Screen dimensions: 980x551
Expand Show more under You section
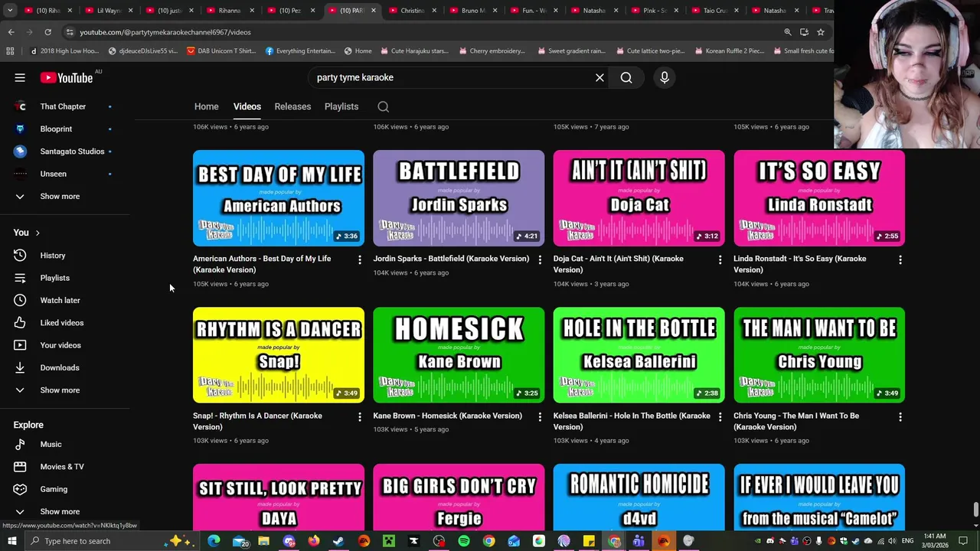pos(61,390)
